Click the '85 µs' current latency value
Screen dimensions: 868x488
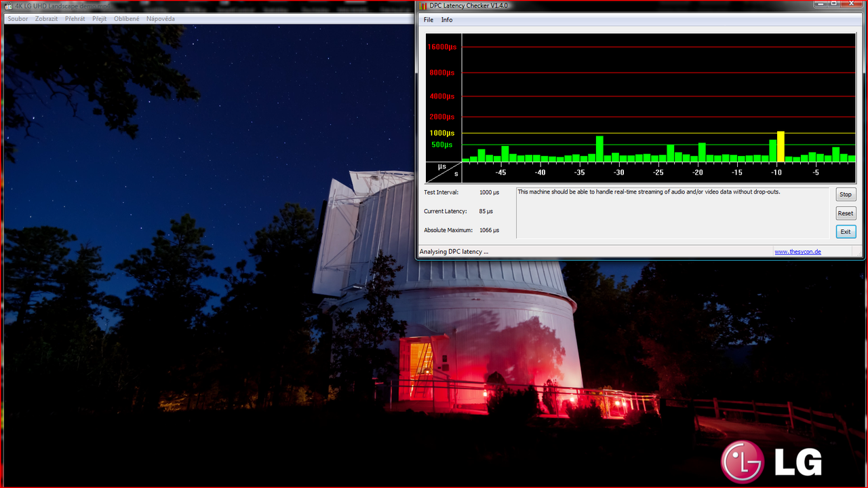(x=486, y=211)
